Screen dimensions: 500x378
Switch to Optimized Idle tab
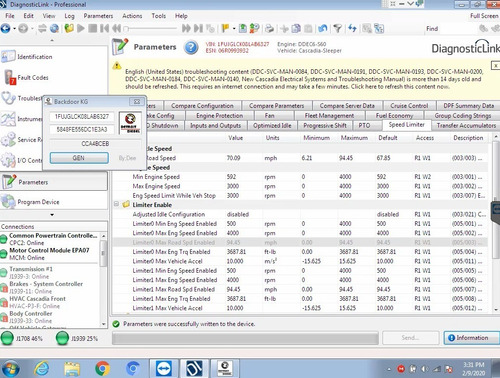pyautogui.click(x=272, y=126)
